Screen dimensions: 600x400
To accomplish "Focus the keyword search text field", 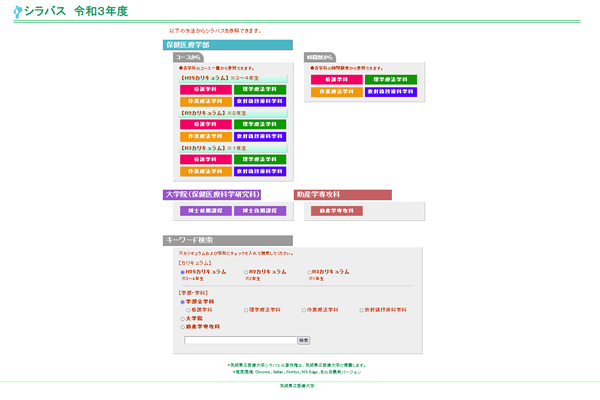I will pos(241,340).
